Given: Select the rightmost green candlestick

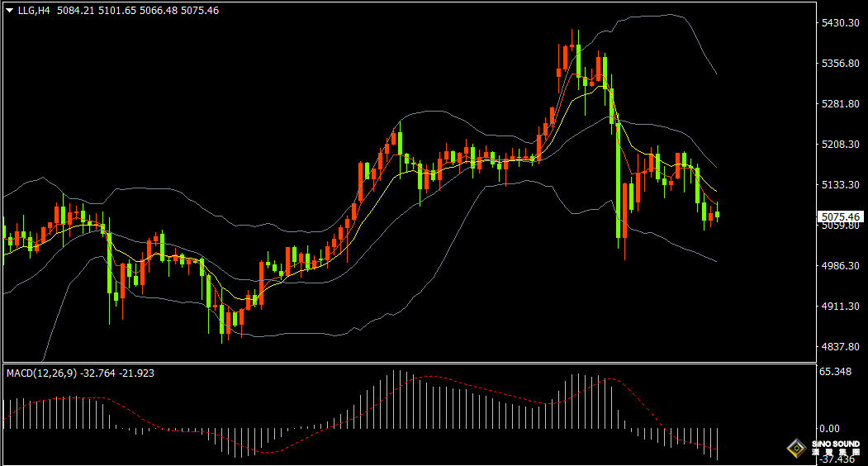Looking at the screenshot, I should click(718, 214).
